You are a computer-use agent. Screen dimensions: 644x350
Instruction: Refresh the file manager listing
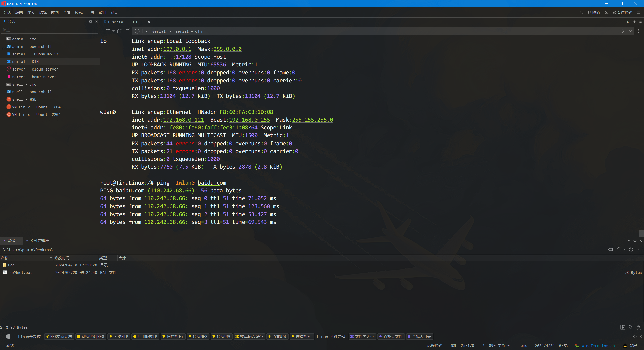coord(631,249)
